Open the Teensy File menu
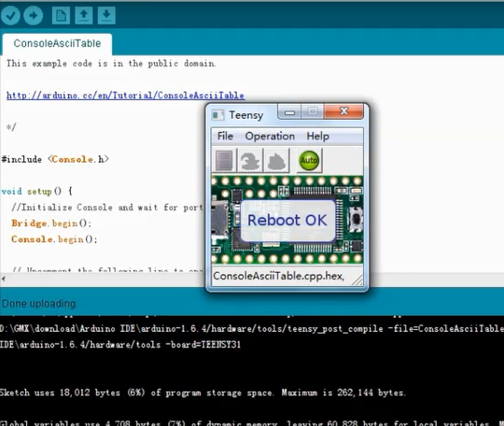 pos(225,136)
